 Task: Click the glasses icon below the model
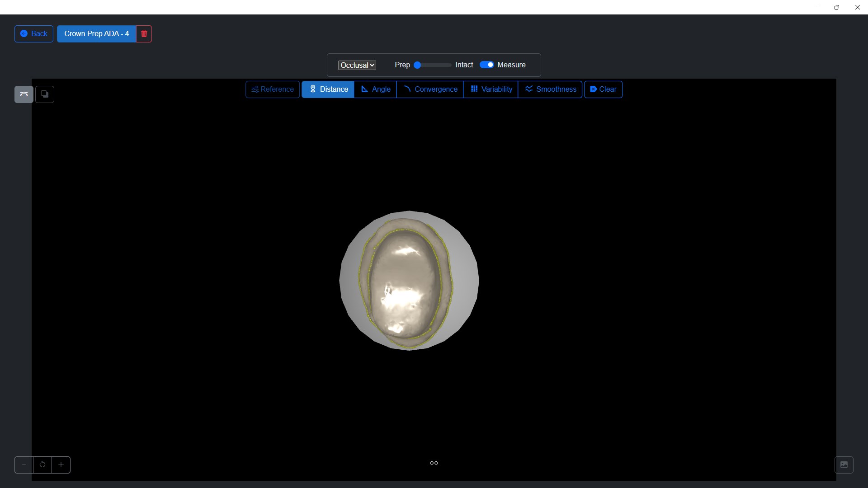pos(434,463)
